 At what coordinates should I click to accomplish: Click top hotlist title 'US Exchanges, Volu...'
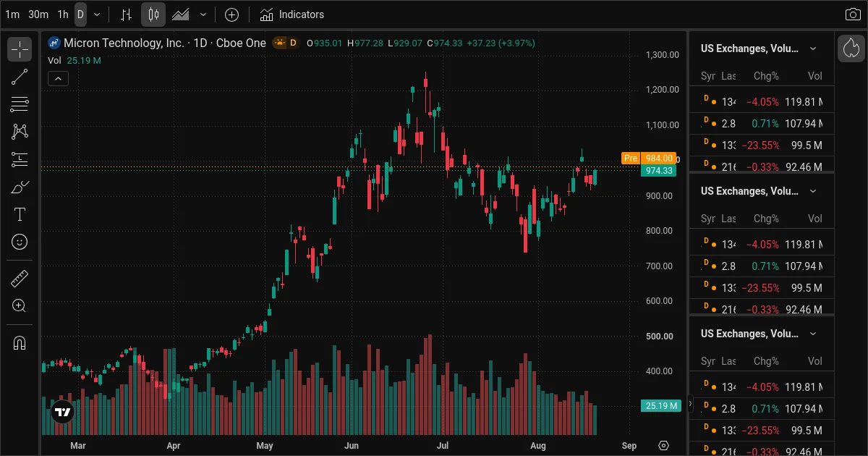click(749, 48)
